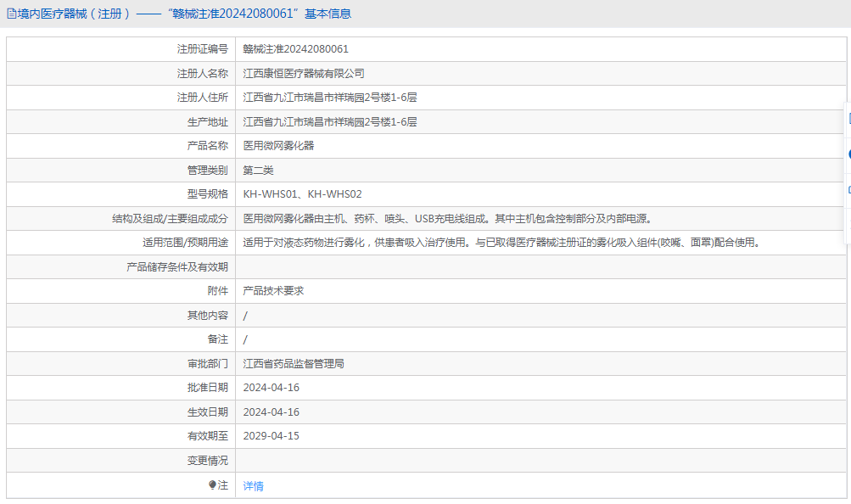Select the 型号规格 label

click(208, 193)
